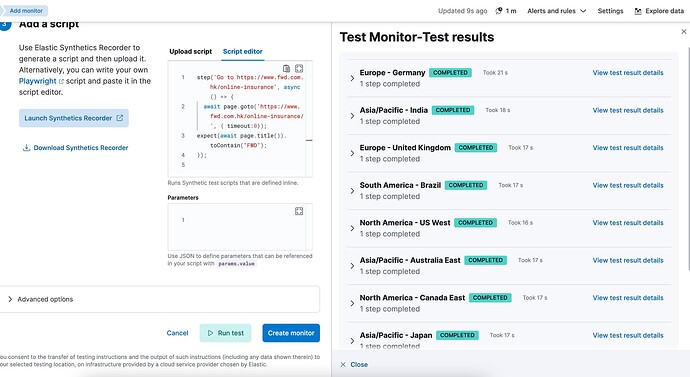Expand Europe - United Kingdom result row

pos(352,153)
